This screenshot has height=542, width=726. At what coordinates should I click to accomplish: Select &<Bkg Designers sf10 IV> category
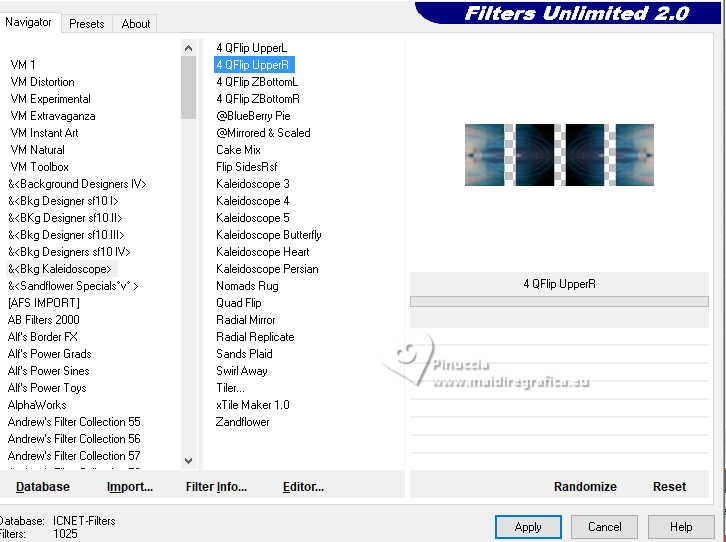point(69,252)
